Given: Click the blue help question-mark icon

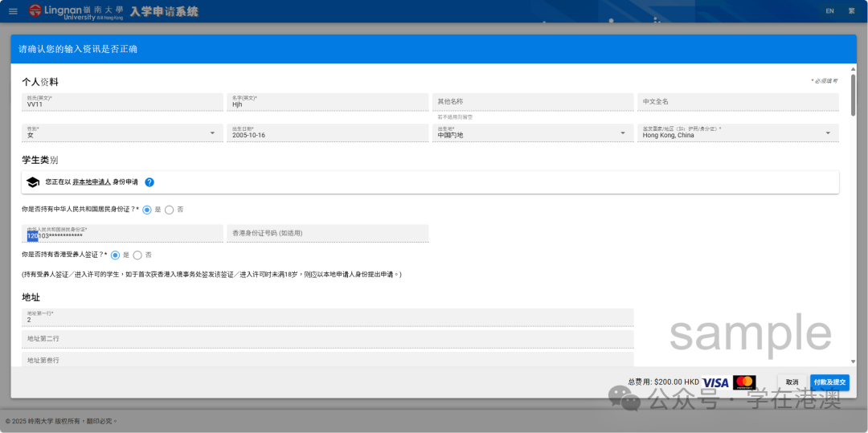Looking at the screenshot, I should [x=149, y=182].
